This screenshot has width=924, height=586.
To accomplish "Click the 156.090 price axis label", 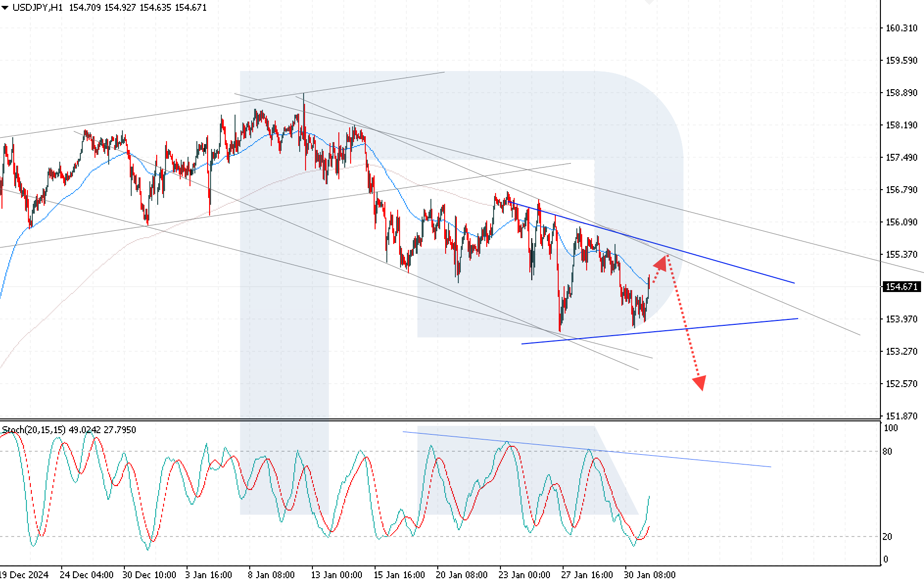I will click(901, 222).
